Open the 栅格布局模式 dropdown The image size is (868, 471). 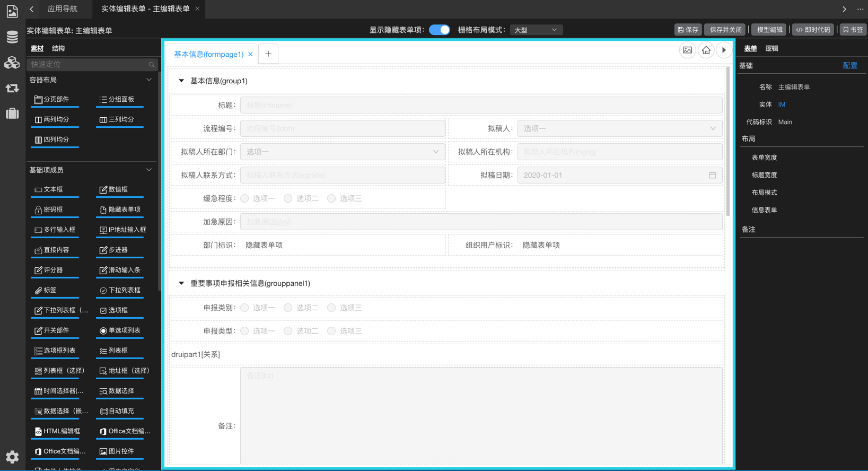[536, 30]
